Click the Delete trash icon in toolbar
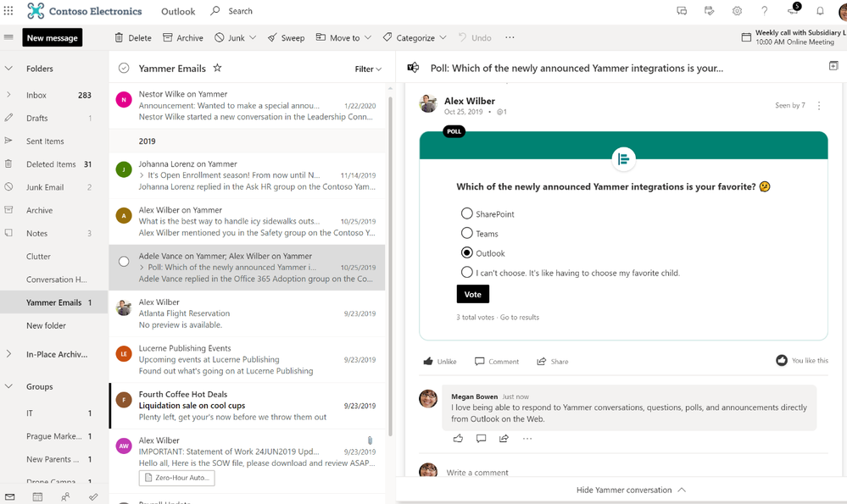Screen dimensions: 847x504 [119, 37]
